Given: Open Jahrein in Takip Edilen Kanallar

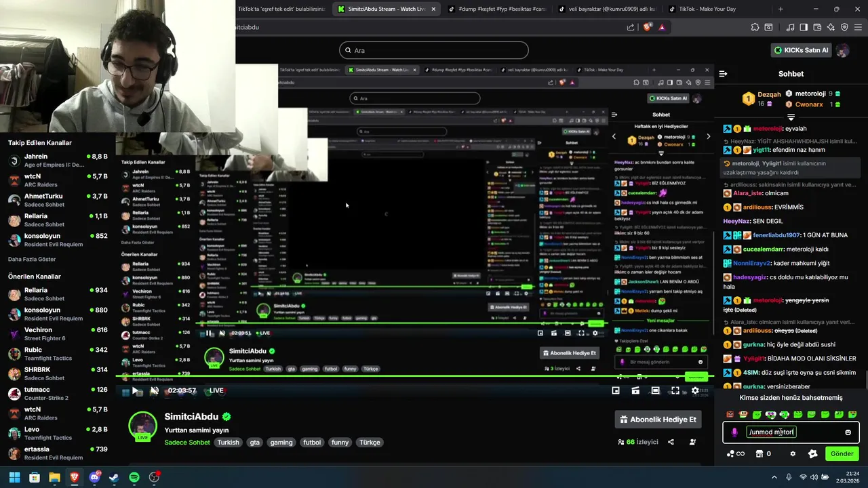Looking at the screenshot, I should tap(58, 161).
